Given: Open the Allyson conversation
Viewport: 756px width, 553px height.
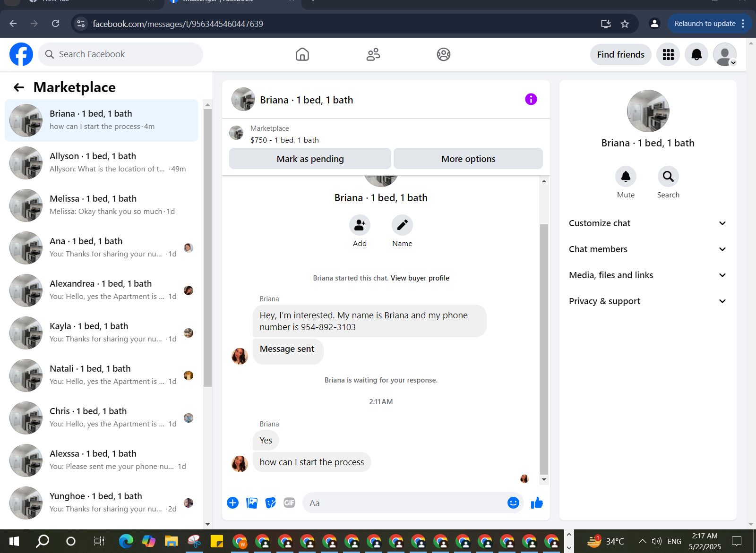Looking at the screenshot, I should [x=102, y=163].
